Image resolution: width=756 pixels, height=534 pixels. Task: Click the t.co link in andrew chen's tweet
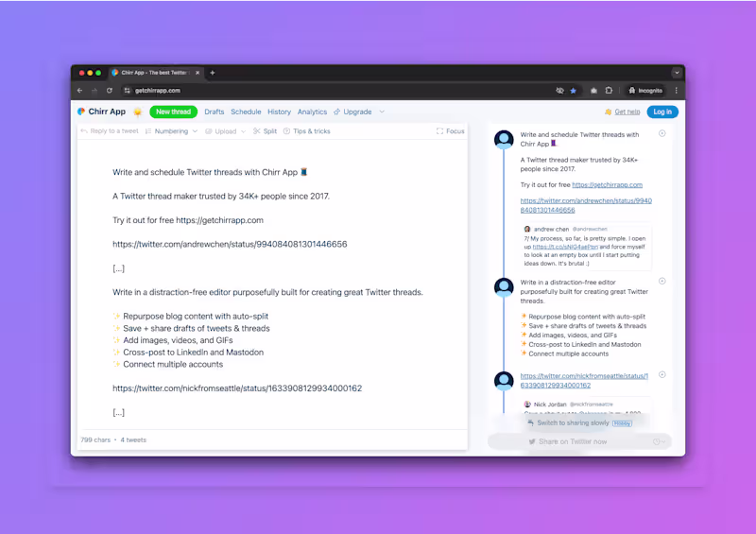[x=565, y=247]
